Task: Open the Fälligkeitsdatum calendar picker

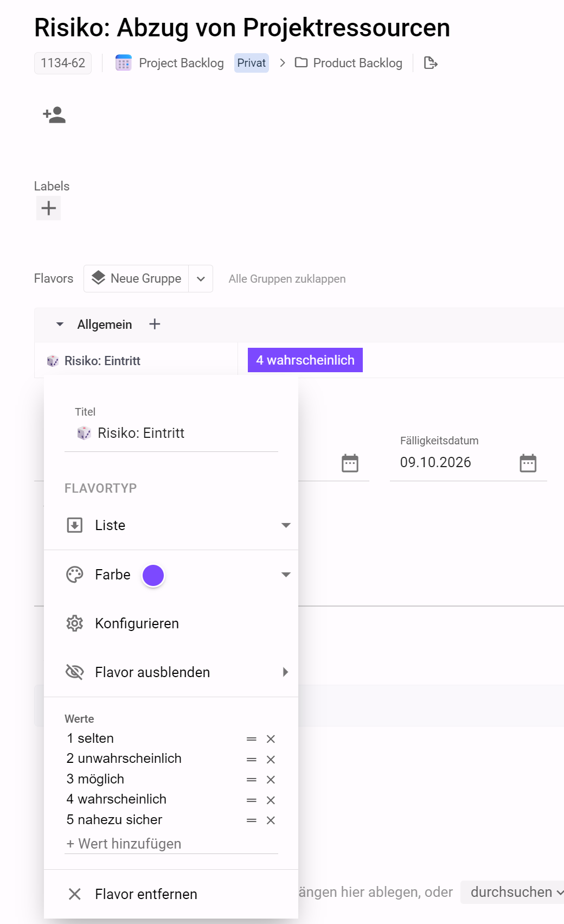Action: coord(528,463)
